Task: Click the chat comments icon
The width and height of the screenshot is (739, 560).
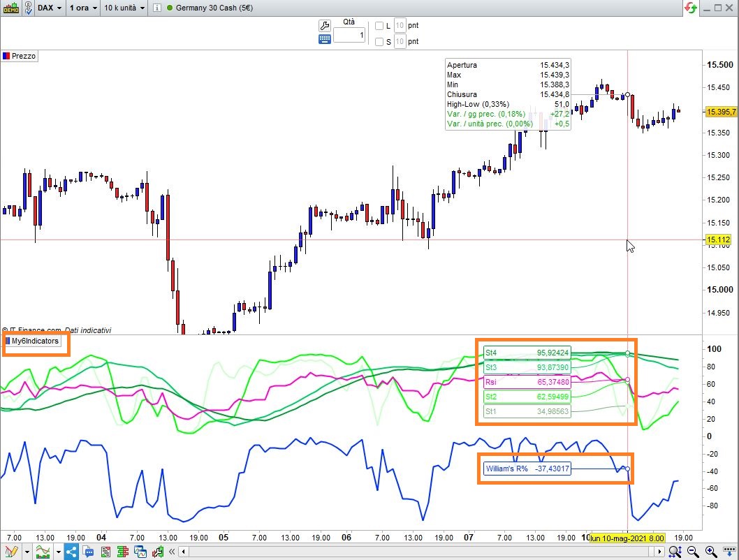Action: 88,552
